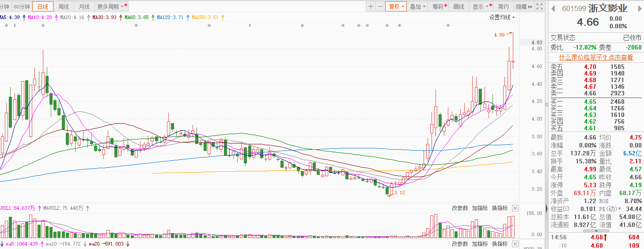Open 设置均线 moving average settings
Image resolution: width=644 pixels, height=249 pixels.
tap(502, 17)
